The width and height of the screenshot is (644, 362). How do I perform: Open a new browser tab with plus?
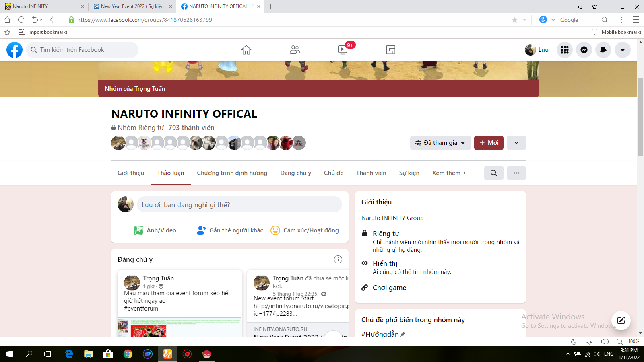[270, 6]
